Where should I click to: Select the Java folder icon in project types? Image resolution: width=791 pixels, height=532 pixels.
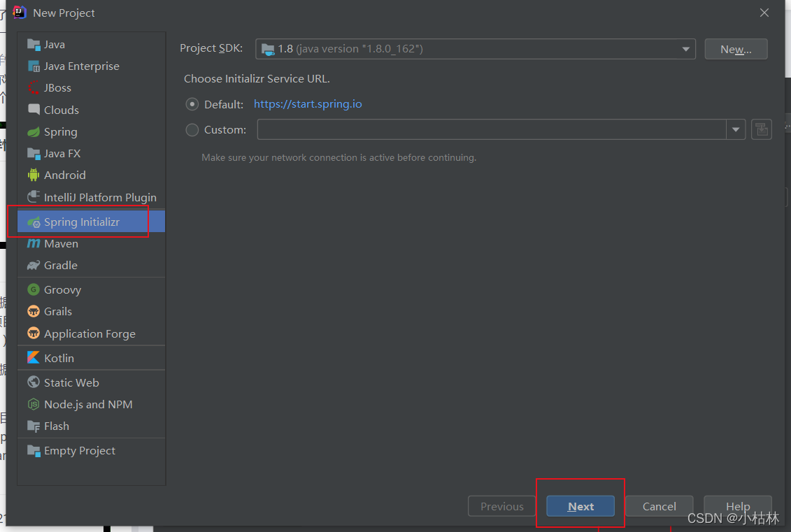pos(34,44)
